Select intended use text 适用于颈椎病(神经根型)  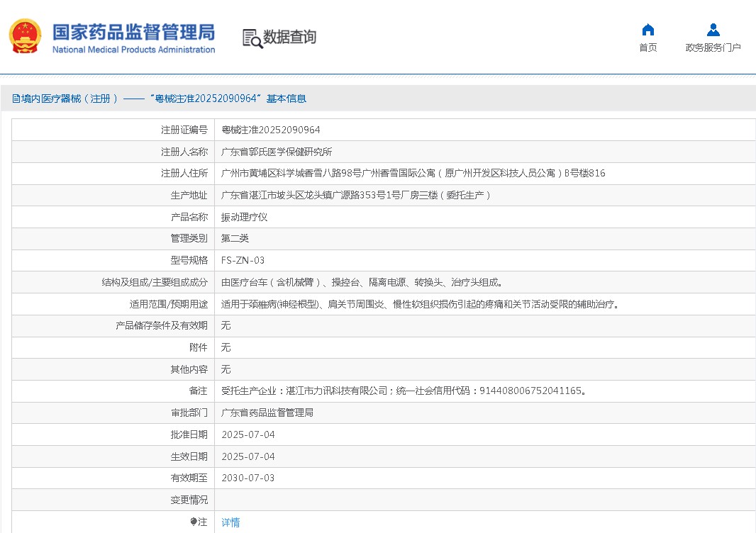tap(420, 304)
